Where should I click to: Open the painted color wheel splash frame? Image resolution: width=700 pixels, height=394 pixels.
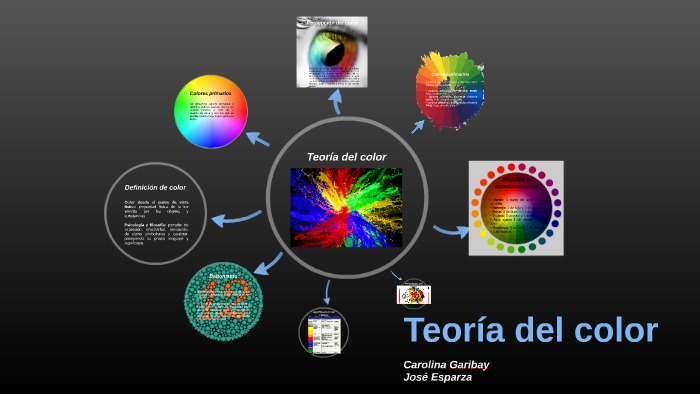pyautogui.click(x=450, y=91)
